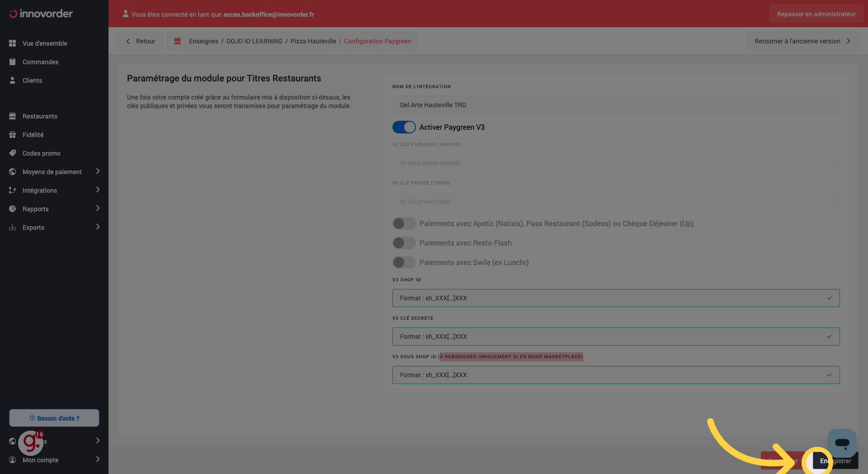This screenshot has height=474, width=868.
Task: Click the Vue d'ensemble grid icon
Action: pyautogui.click(x=13, y=43)
